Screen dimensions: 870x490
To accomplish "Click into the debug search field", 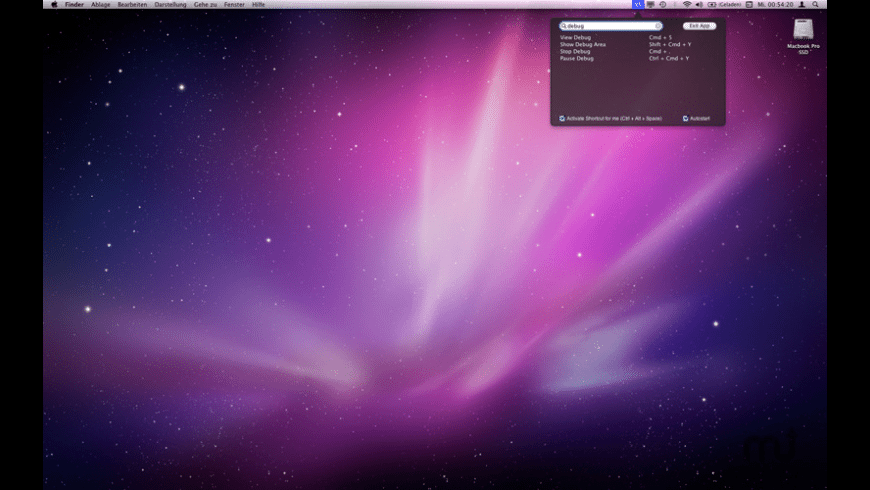I will click(608, 26).
